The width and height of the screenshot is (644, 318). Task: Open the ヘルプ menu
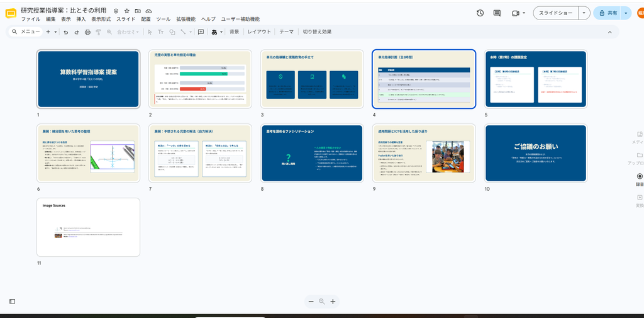(208, 19)
